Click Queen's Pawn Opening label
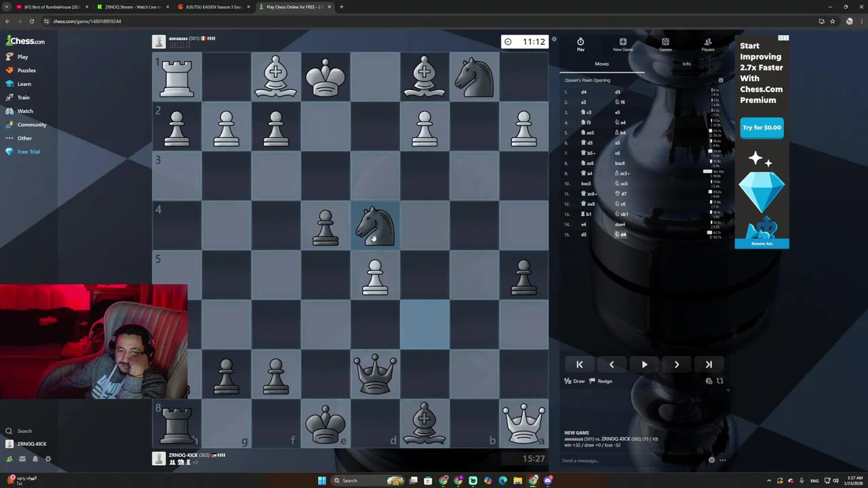This screenshot has height=488, width=868. click(x=587, y=80)
